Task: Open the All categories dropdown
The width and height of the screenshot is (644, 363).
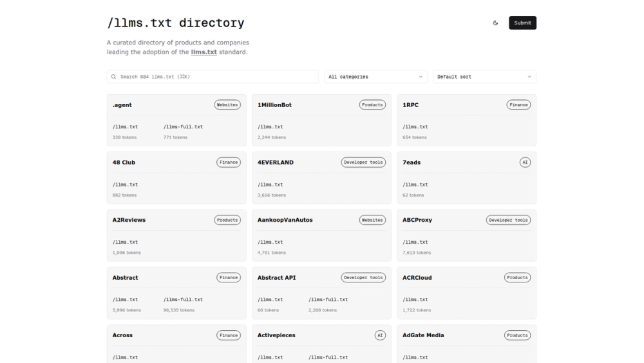Action: pos(375,77)
